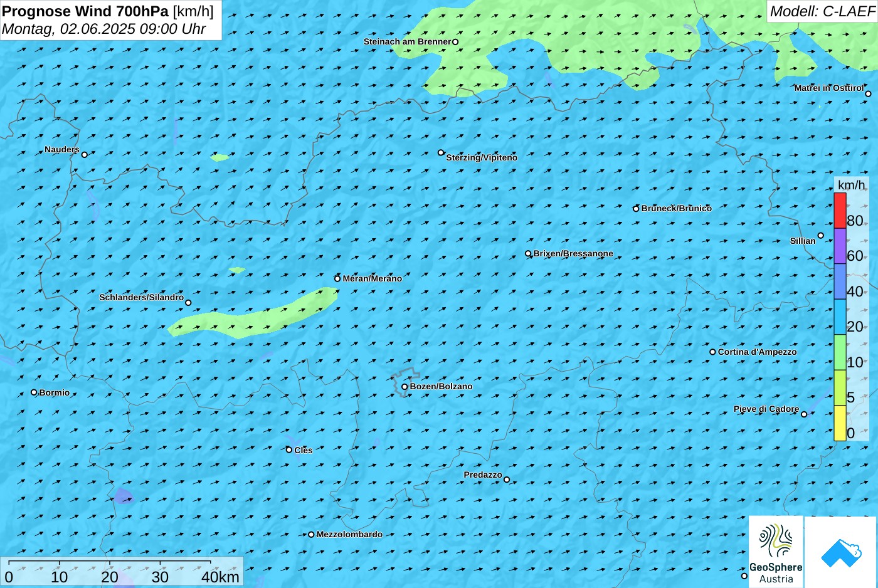Click the red 80 km/h legend swatch

click(840, 211)
